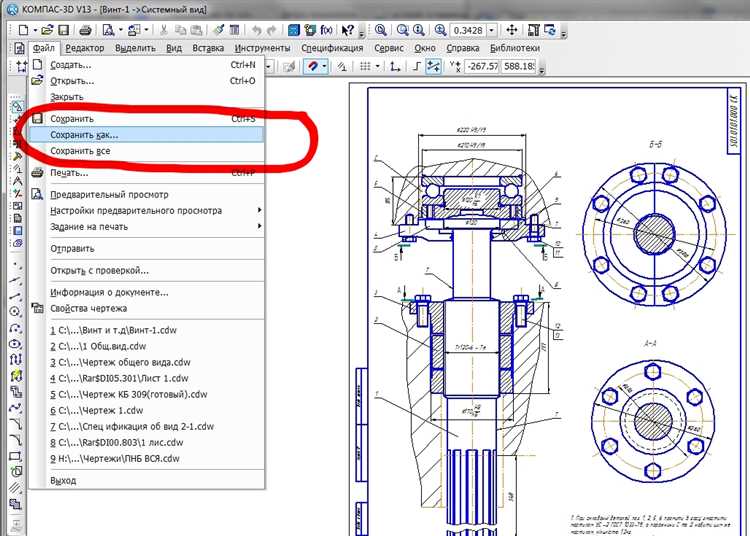Click the ellipse tool in left panel
This screenshot has height=536, width=750.
[x=15, y=344]
